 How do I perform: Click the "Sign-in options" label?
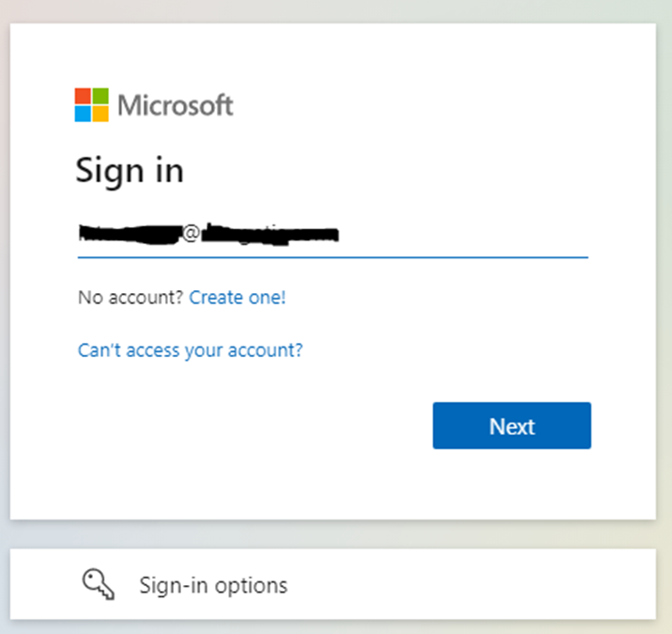click(213, 585)
